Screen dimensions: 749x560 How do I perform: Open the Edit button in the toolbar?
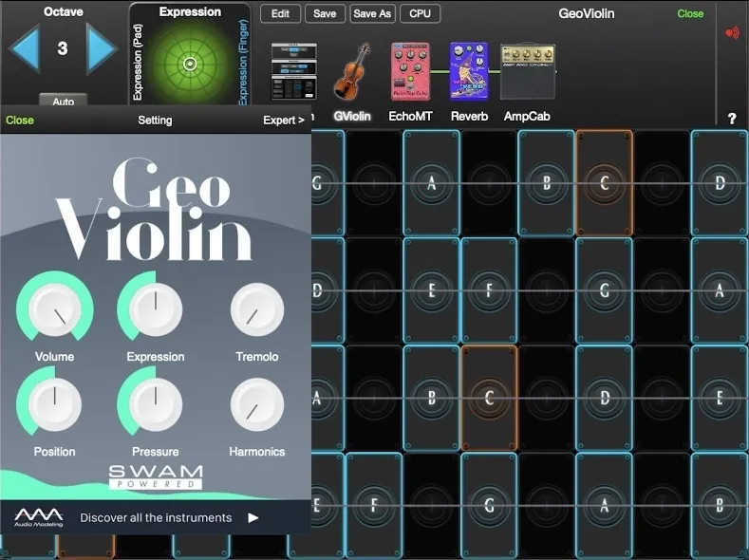[280, 14]
